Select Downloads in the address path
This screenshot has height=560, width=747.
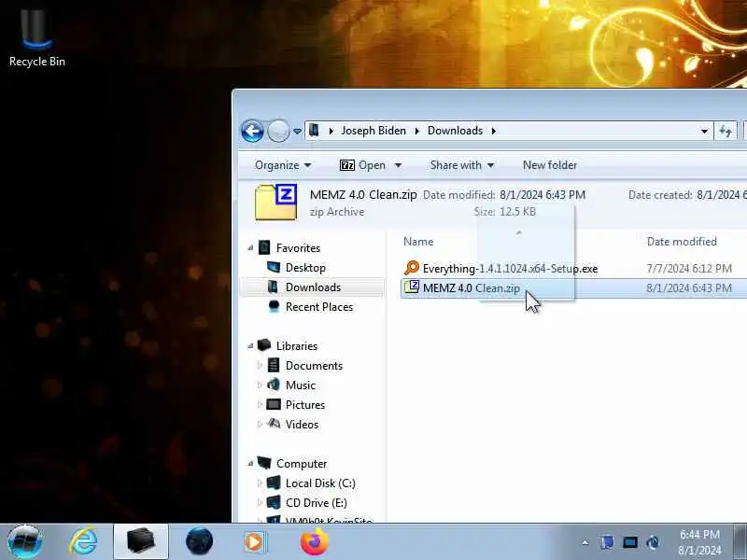(x=455, y=131)
